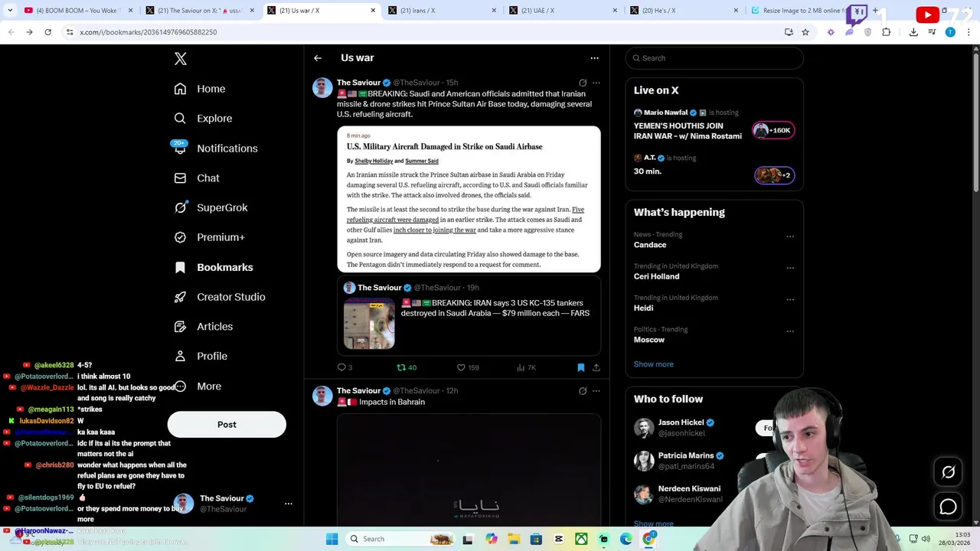Open the Home page

click(x=200, y=89)
